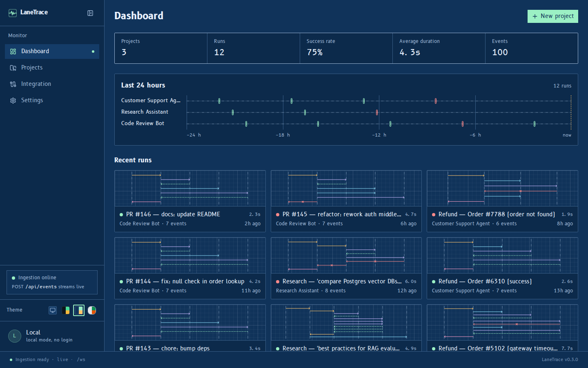This screenshot has height=368, width=588.
Task: Click the red marker on Customer Support row
Action: coord(436,101)
